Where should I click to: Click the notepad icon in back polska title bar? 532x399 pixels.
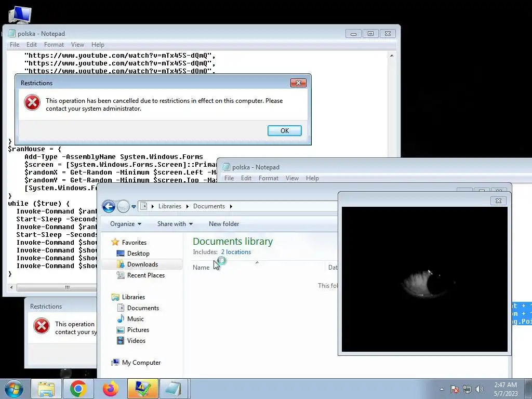(x=12, y=33)
